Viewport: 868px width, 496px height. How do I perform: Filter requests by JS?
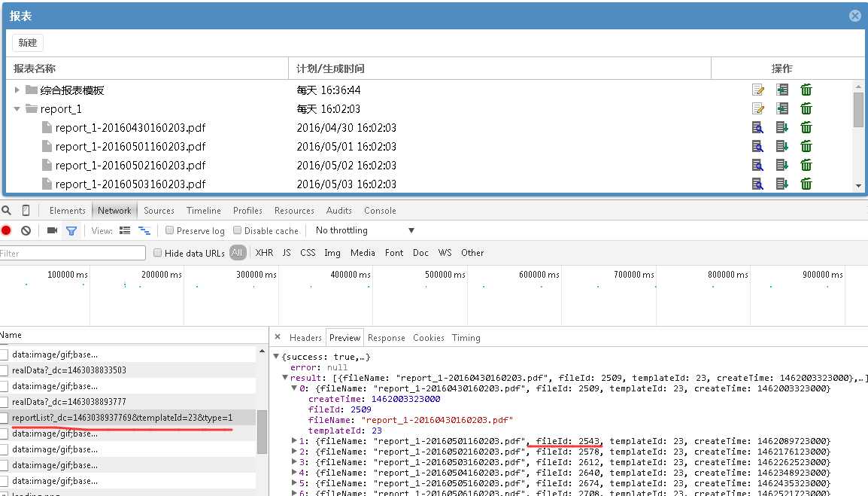pos(287,253)
